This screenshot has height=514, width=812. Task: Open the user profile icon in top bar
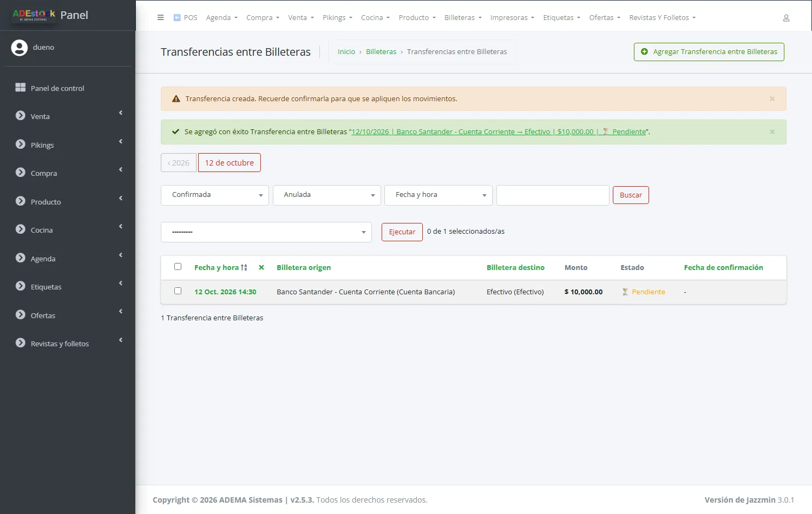(x=786, y=18)
